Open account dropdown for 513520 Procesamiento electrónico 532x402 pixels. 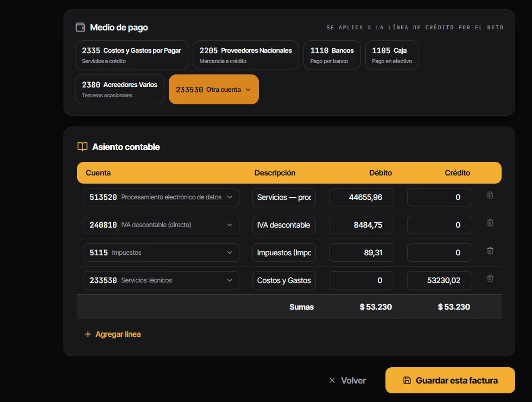[x=161, y=197]
